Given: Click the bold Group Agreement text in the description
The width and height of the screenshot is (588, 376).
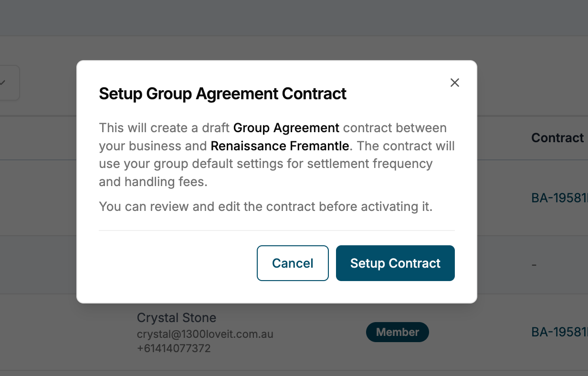Looking at the screenshot, I should 286,128.
